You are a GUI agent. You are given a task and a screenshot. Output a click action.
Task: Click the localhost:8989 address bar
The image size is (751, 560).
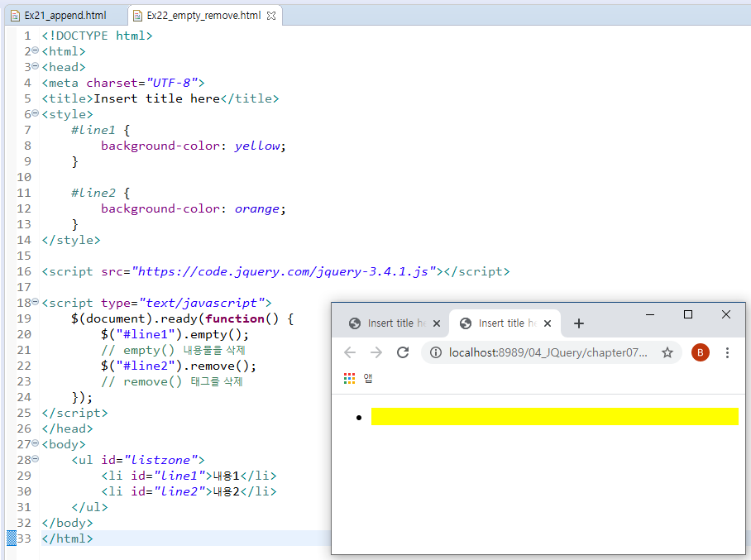pos(548,352)
